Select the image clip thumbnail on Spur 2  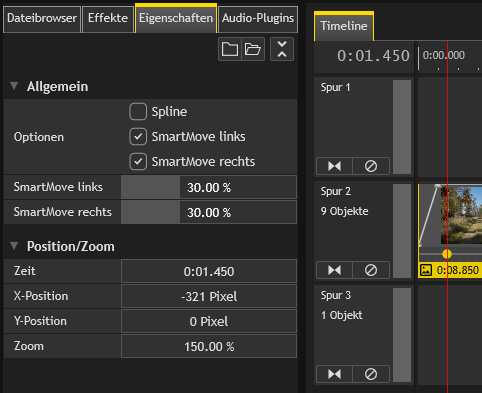tap(461, 215)
